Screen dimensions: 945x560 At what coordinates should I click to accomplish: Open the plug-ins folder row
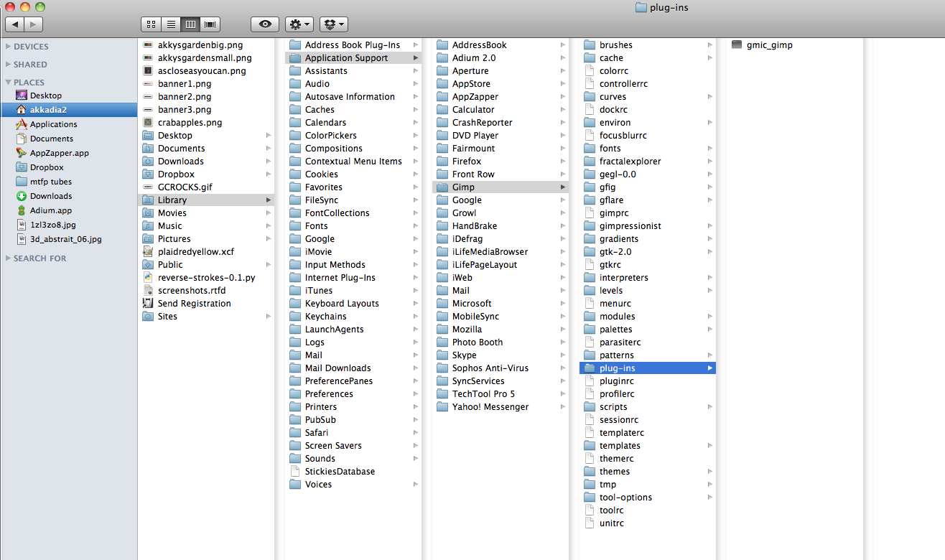tap(648, 368)
